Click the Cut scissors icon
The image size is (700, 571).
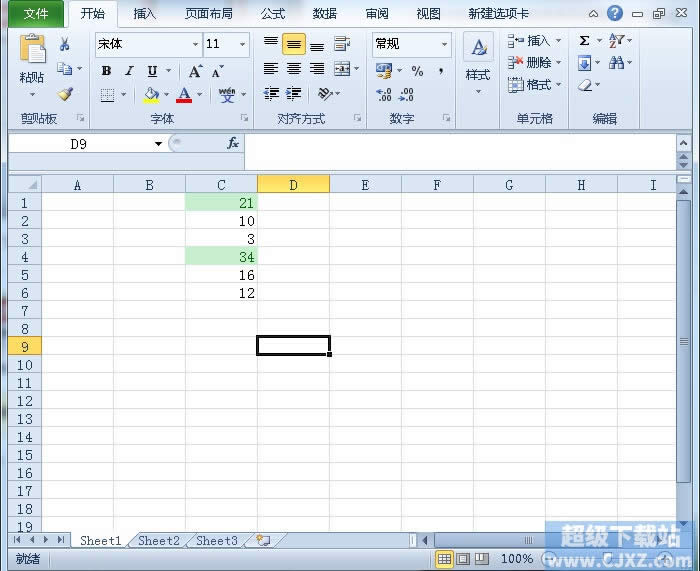pos(64,44)
